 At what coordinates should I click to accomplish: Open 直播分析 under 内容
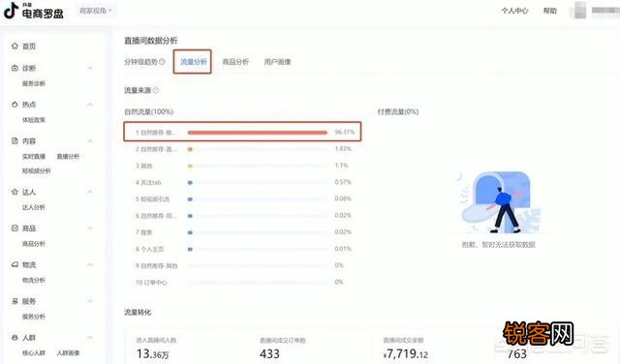tap(68, 157)
